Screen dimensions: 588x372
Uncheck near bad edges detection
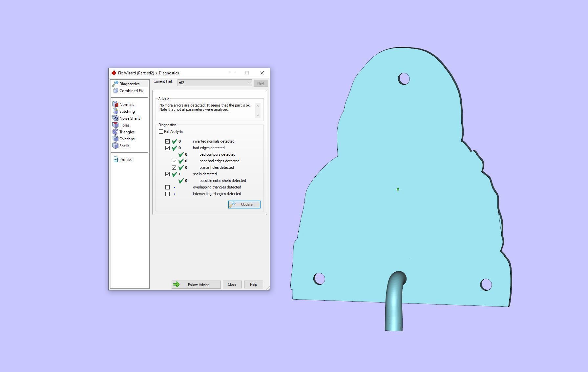coord(174,161)
